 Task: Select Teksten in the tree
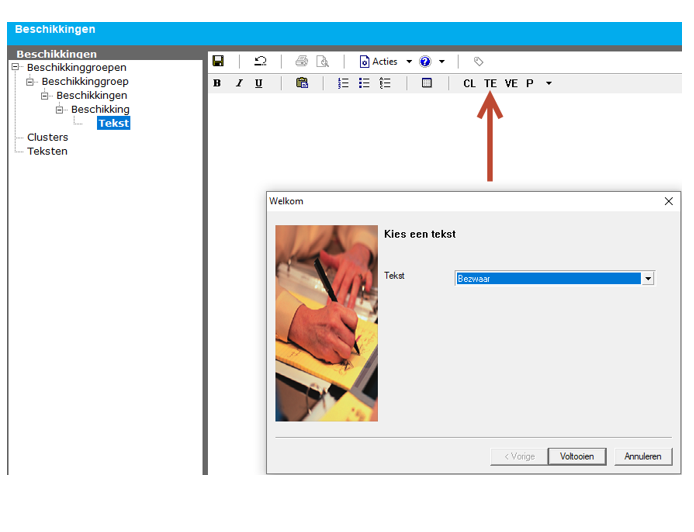tap(47, 151)
